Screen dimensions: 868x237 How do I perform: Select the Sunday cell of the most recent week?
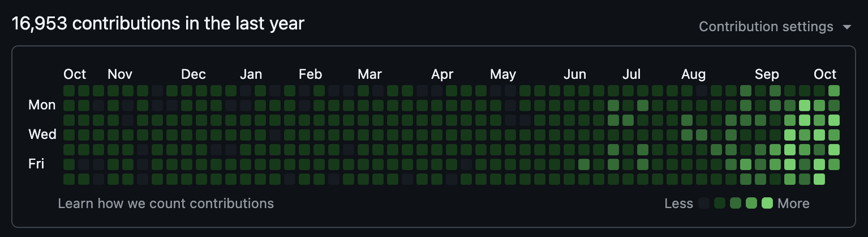[x=834, y=91]
